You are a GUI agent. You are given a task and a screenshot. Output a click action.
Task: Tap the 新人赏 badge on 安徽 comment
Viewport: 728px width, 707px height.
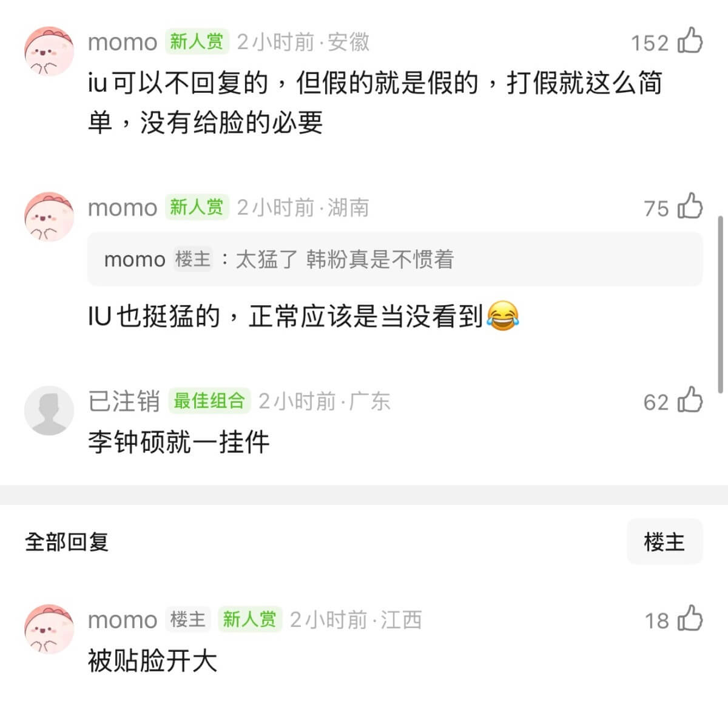click(x=197, y=41)
